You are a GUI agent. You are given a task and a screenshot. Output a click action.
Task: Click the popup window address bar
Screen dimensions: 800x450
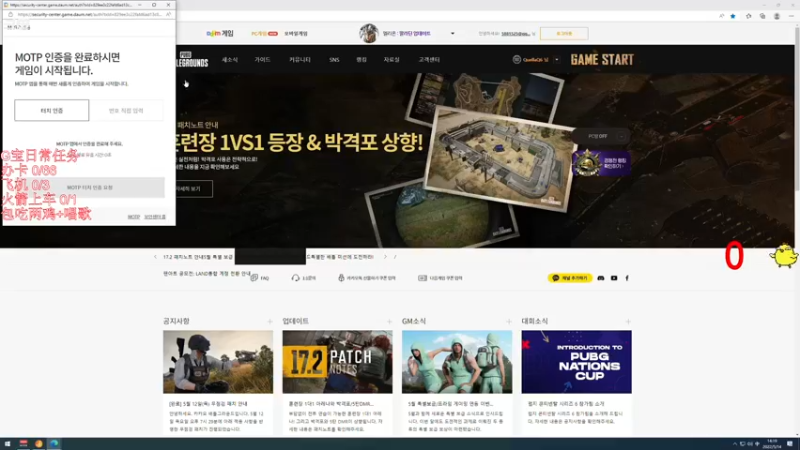[89, 14]
